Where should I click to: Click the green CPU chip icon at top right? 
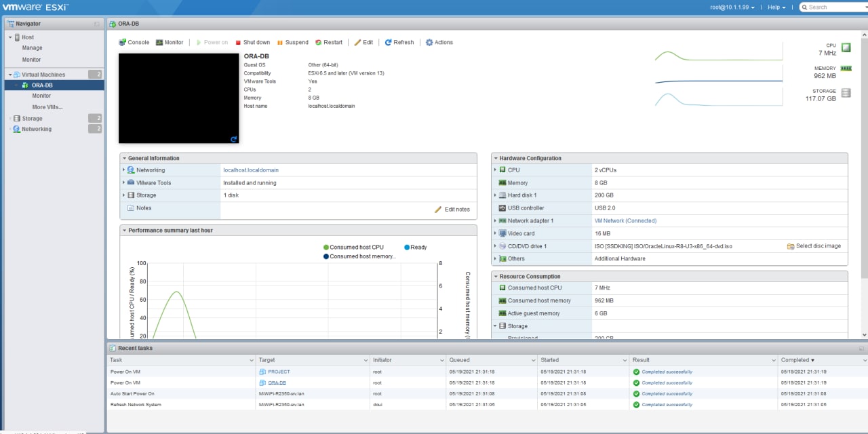click(x=846, y=47)
